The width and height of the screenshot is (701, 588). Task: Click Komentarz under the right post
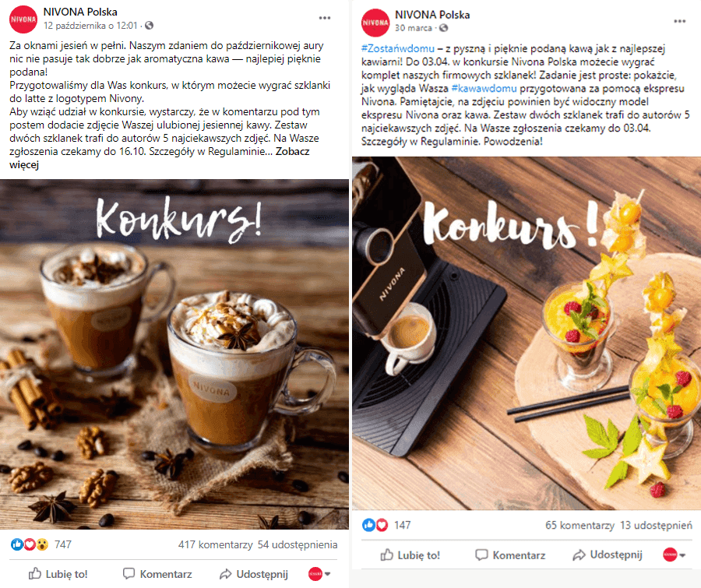[x=510, y=555]
